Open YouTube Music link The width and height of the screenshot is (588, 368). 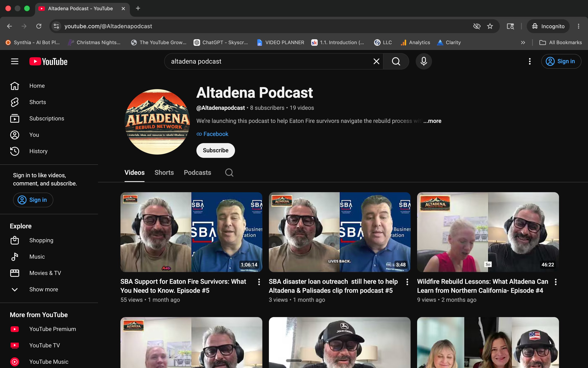click(49, 362)
